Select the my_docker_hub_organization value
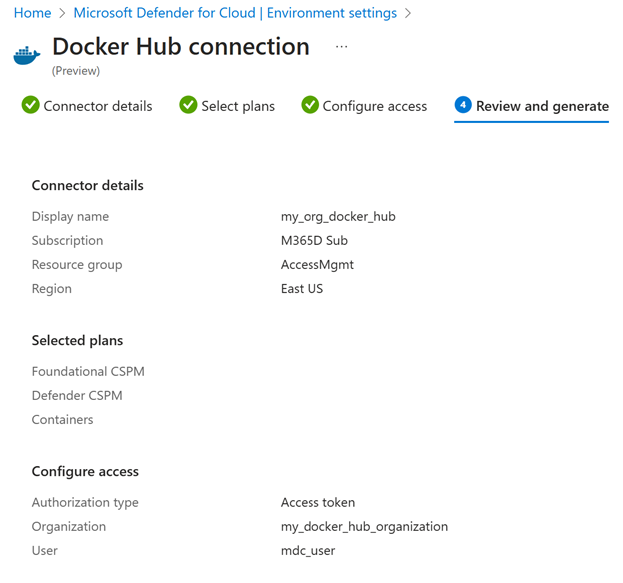 pos(364,527)
